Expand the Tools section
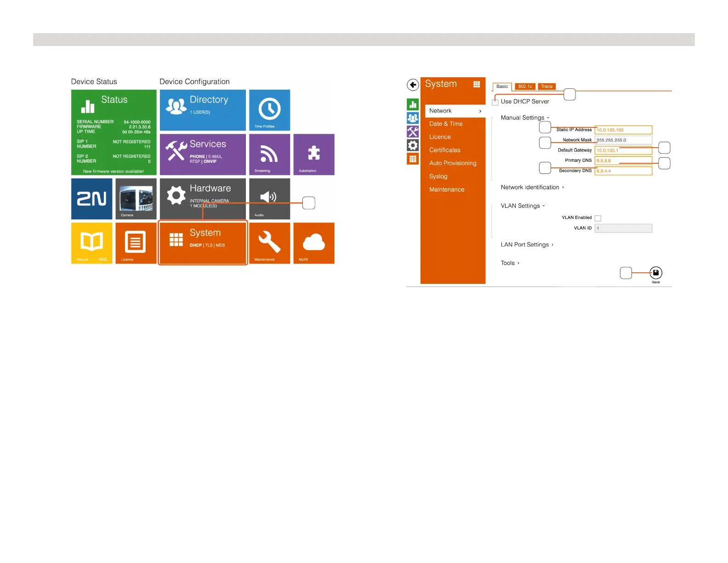The width and height of the screenshot is (728, 563). pos(510,263)
